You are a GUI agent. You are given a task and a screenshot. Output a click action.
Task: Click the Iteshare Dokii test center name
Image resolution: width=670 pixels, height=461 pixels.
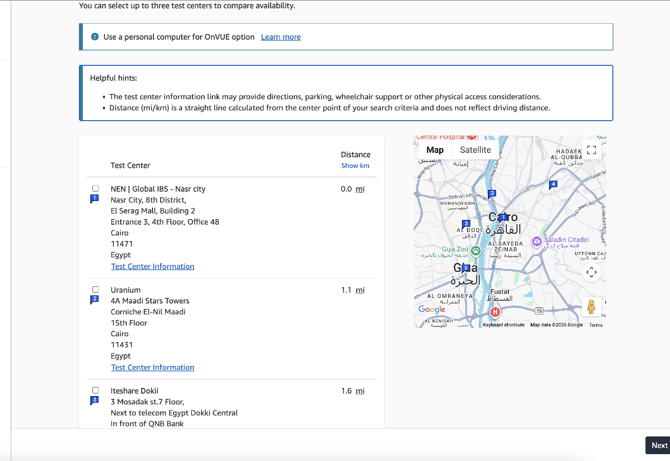click(134, 391)
